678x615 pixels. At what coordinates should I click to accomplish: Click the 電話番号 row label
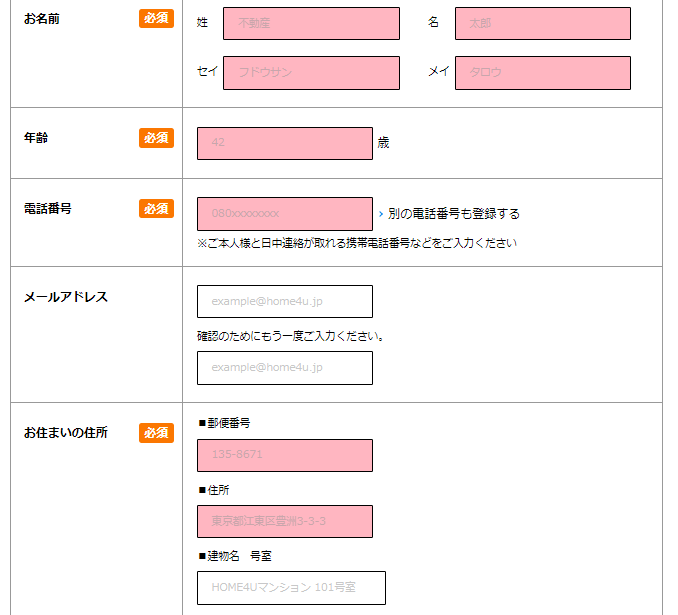pos(48,209)
